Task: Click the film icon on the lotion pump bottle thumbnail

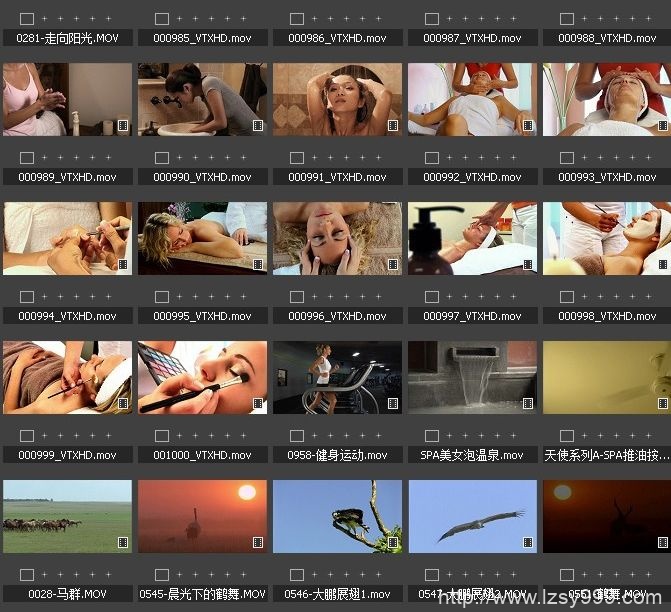Action: (528, 265)
